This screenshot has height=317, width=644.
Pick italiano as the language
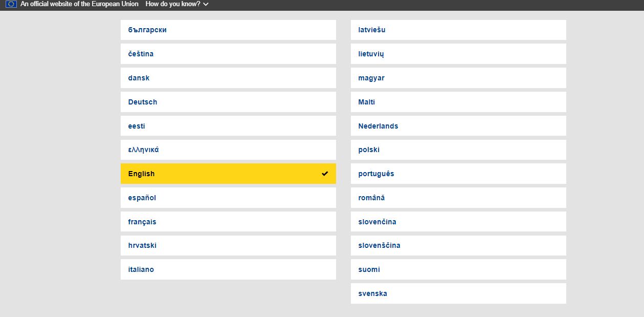[x=228, y=269]
